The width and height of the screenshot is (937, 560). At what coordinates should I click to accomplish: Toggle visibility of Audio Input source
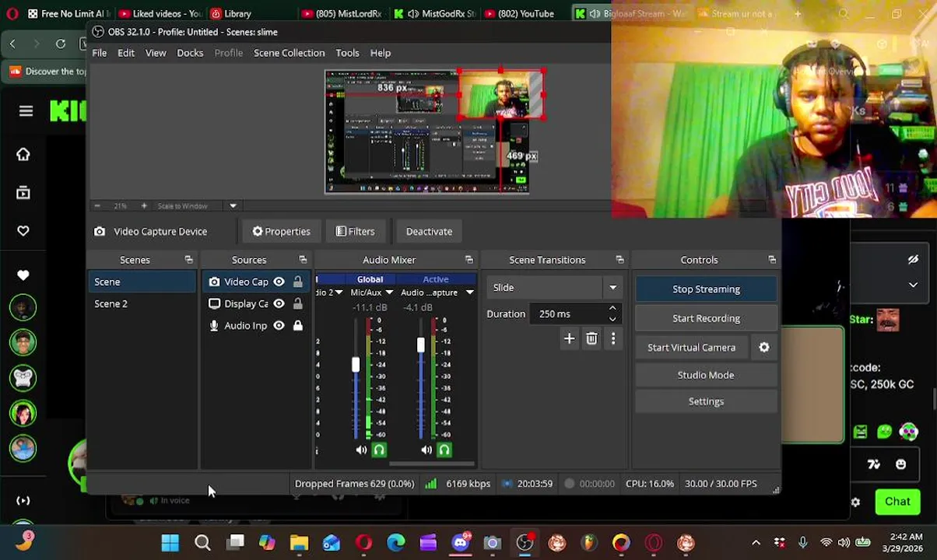click(279, 325)
